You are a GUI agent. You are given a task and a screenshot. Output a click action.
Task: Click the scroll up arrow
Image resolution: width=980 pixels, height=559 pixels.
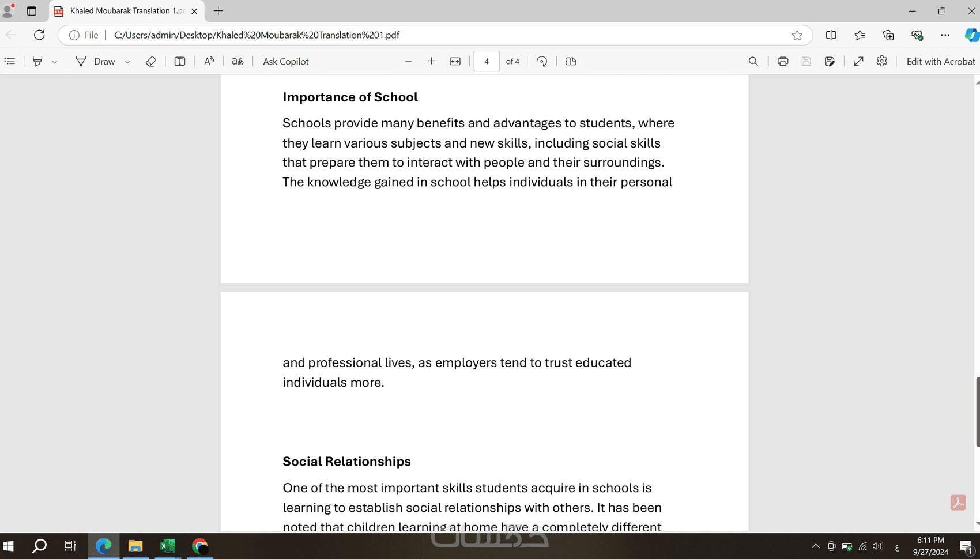click(977, 82)
